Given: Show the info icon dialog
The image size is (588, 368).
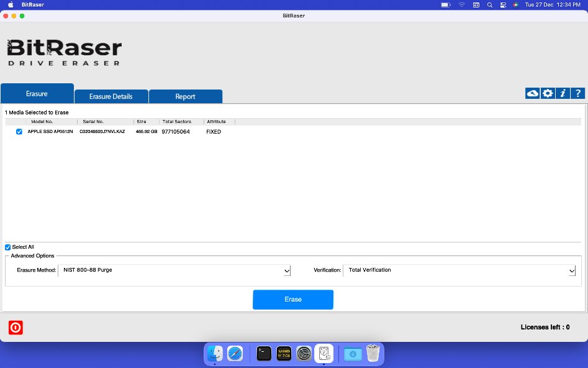Looking at the screenshot, I should (563, 93).
